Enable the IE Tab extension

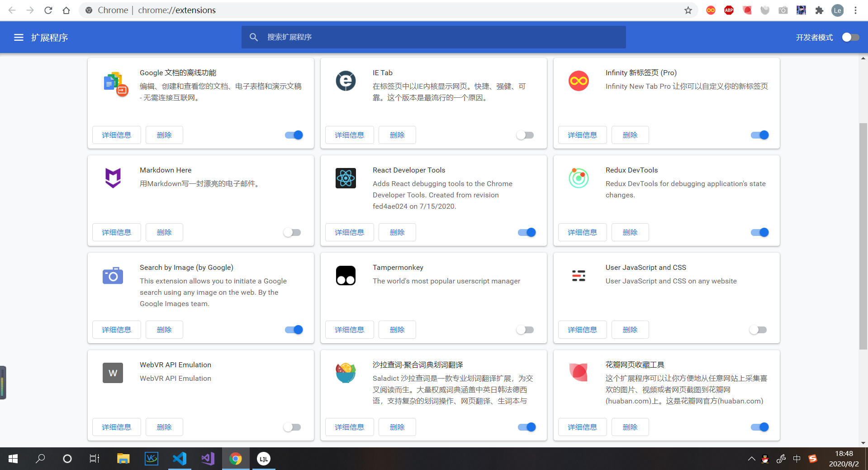[x=525, y=135]
